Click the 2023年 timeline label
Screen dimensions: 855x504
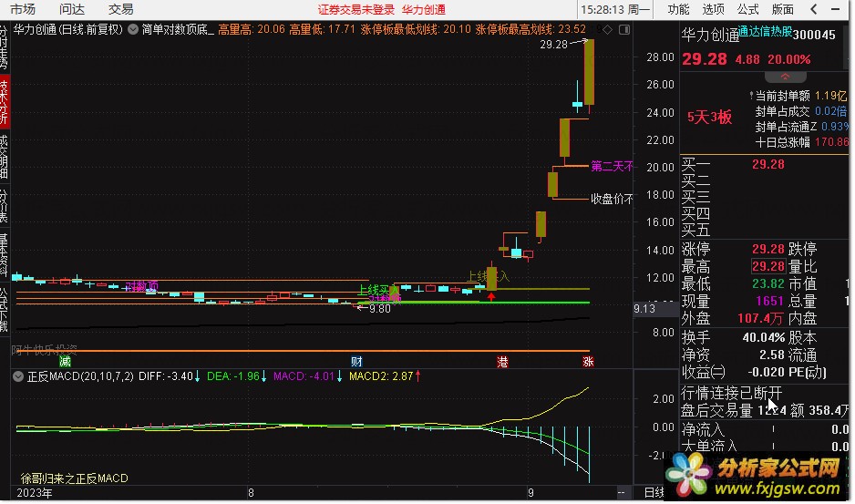click(x=35, y=492)
